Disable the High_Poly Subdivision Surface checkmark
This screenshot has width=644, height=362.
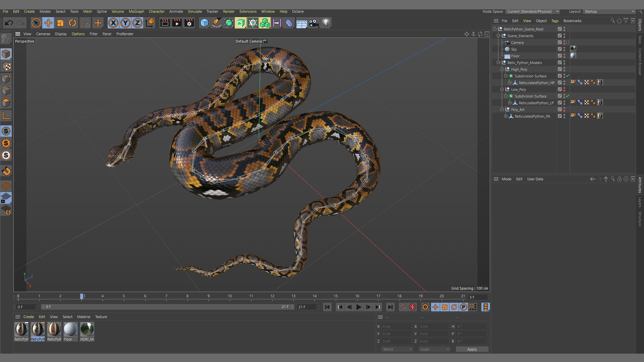pos(568,76)
